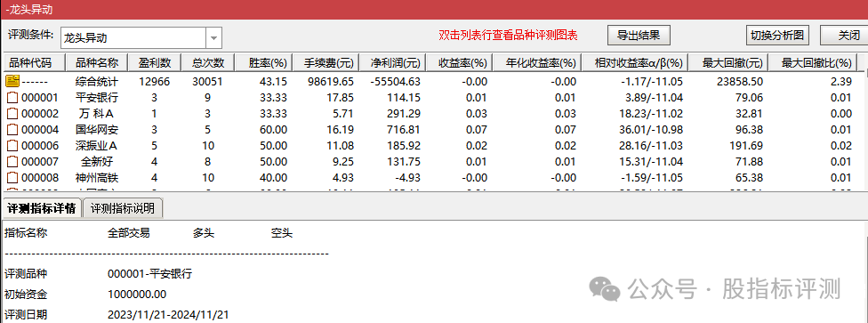
Task: Click the 全部交易 column label
Action: point(129,233)
